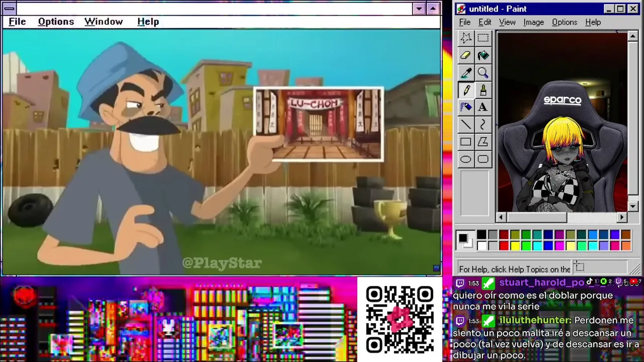
Task: Open Paint's Image menu
Action: click(x=533, y=22)
